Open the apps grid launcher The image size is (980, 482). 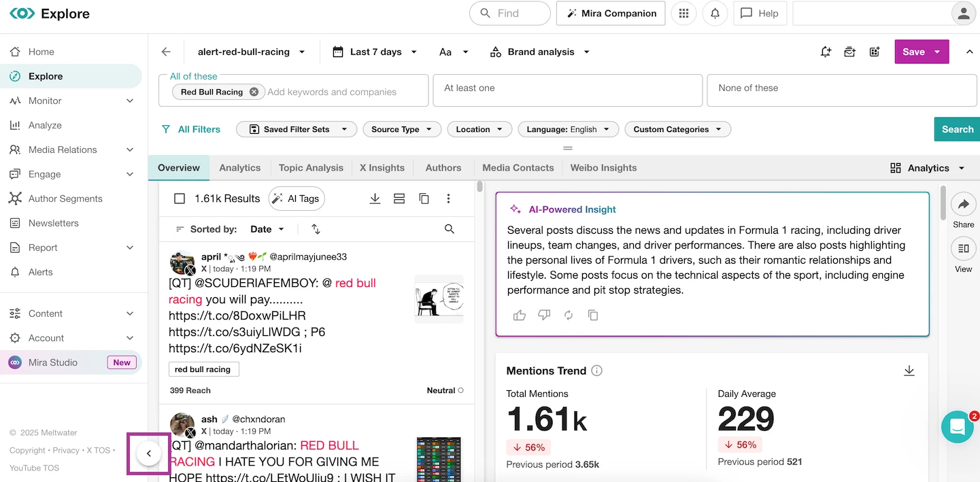(683, 13)
